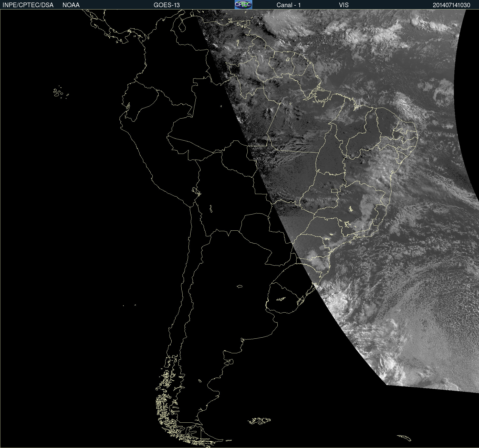
Task: Click the South Georgia island outline
Action: click(404, 438)
